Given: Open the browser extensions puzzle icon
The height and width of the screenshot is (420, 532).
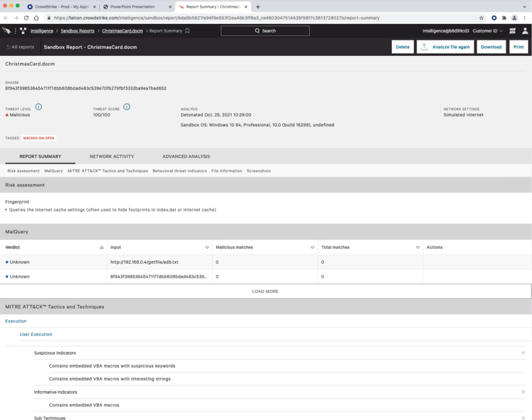Looking at the screenshot, I should point(504,18).
